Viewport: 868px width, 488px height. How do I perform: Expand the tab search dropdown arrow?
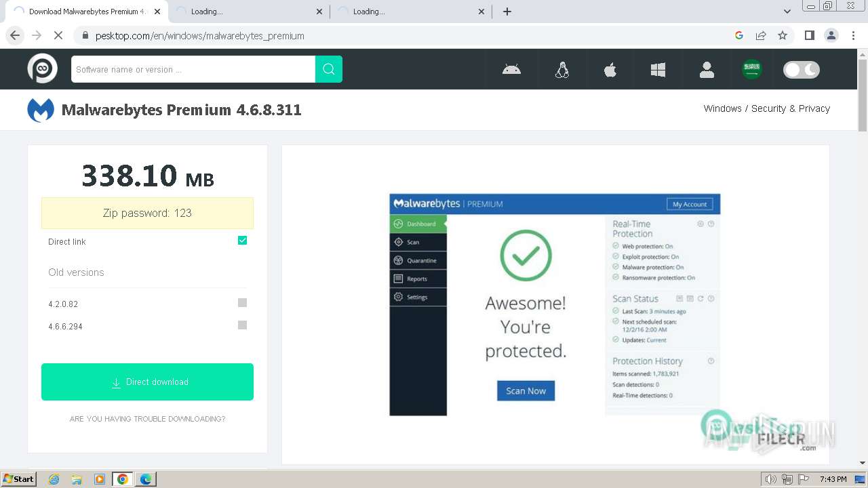pos(787,12)
